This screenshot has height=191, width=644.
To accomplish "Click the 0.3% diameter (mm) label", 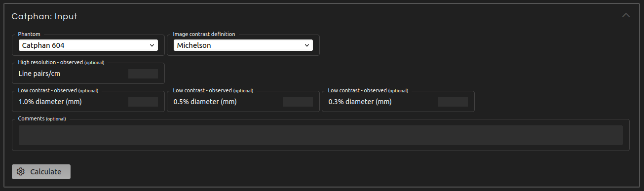I will [x=360, y=102].
